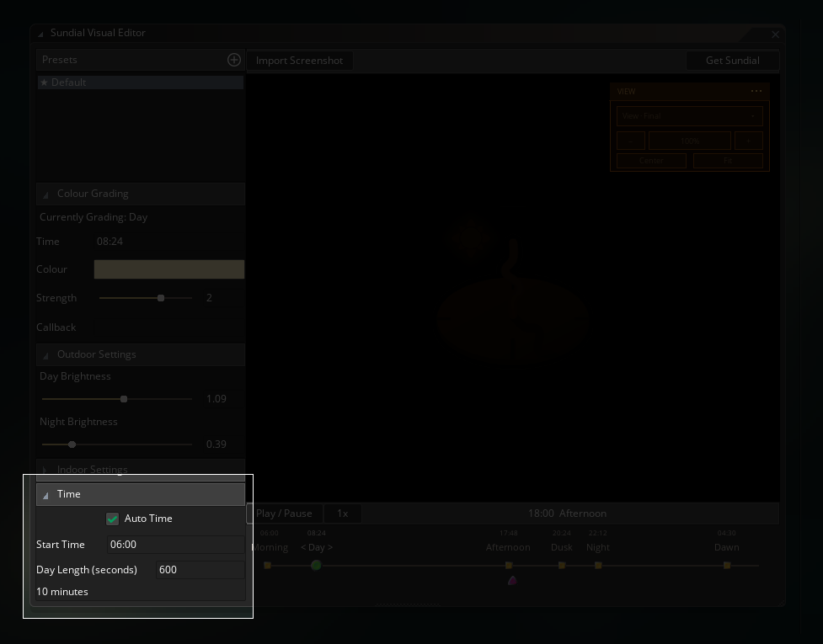Collapse the Time section

click(x=141, y=494)
